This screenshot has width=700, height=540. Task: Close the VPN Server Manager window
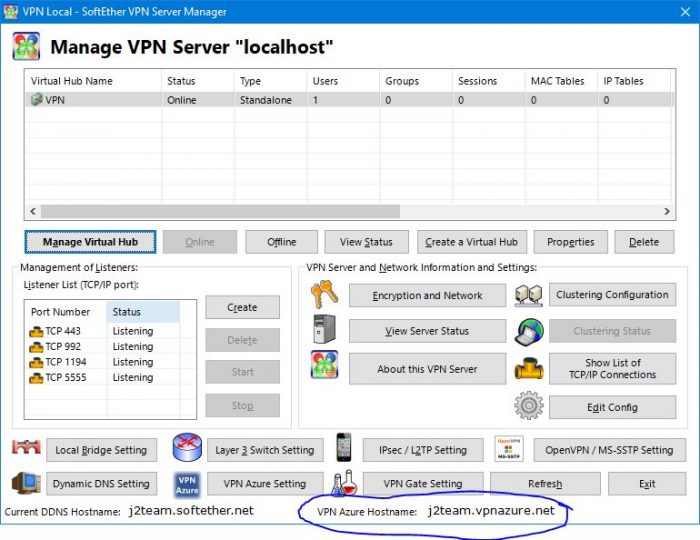pyautogui.click(x=685, y=12)
